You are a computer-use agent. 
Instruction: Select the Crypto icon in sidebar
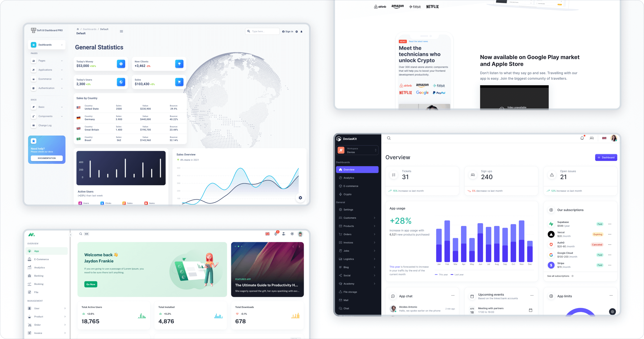coord(341,194)
